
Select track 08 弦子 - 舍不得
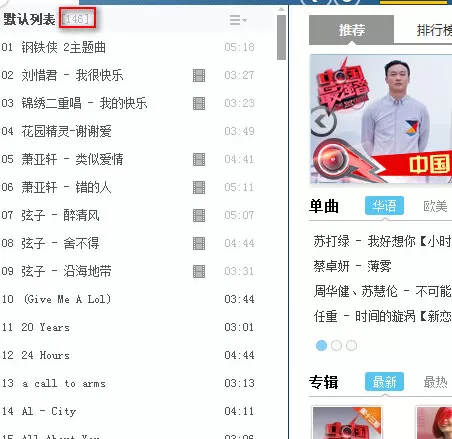pyautogui.click(x=60, y=243)
